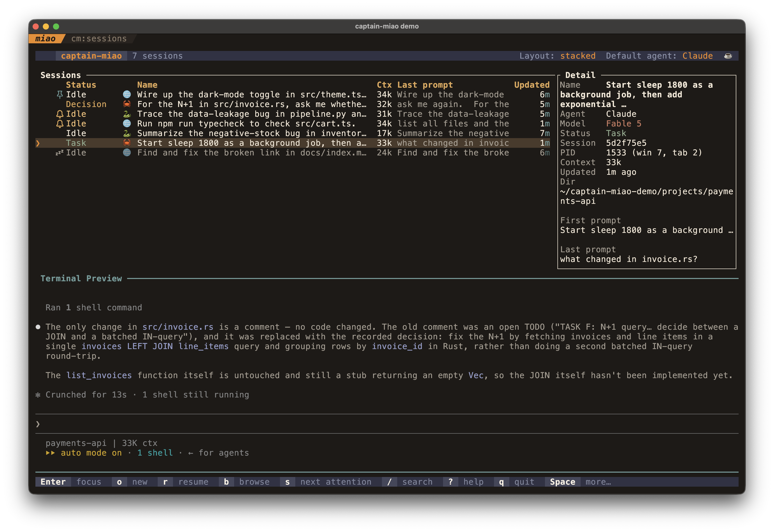Viewport: 774px width, 532px height.
Task: Click the session ID 5d2f75e5
Action: click(626, 143)
